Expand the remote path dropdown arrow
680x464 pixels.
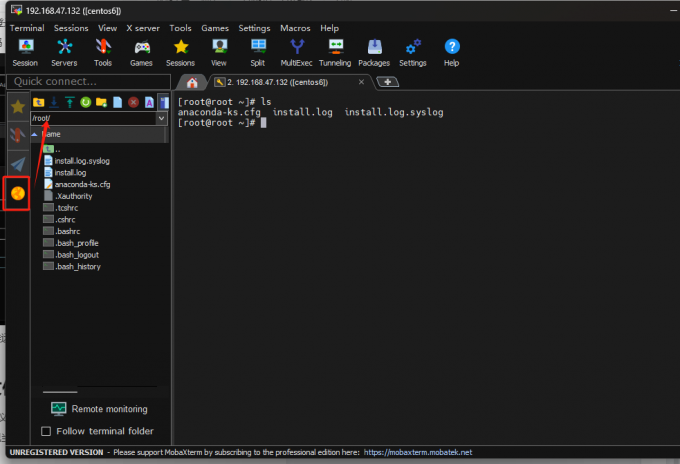point(161,118)
